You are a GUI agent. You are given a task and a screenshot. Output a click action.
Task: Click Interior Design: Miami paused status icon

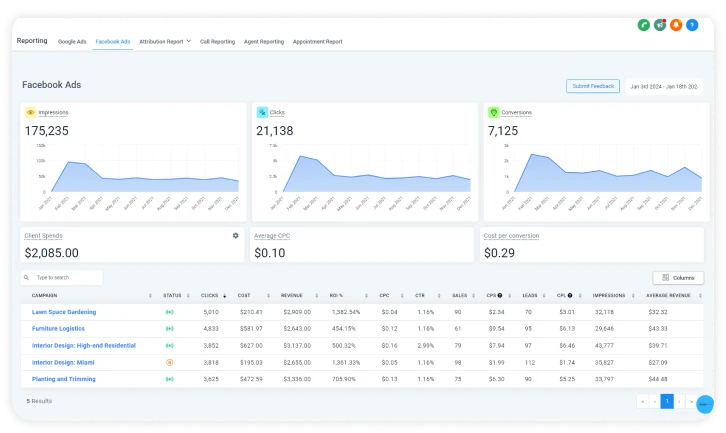click(x=169, y=362)
